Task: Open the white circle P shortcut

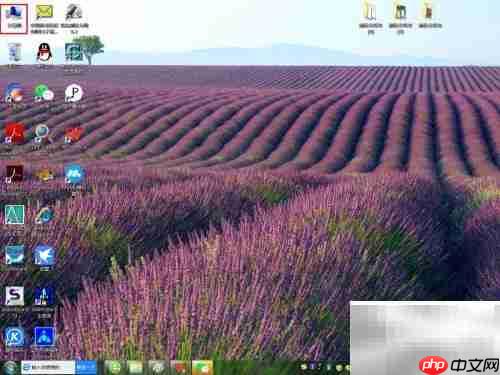Action: (x=73, y=94)
